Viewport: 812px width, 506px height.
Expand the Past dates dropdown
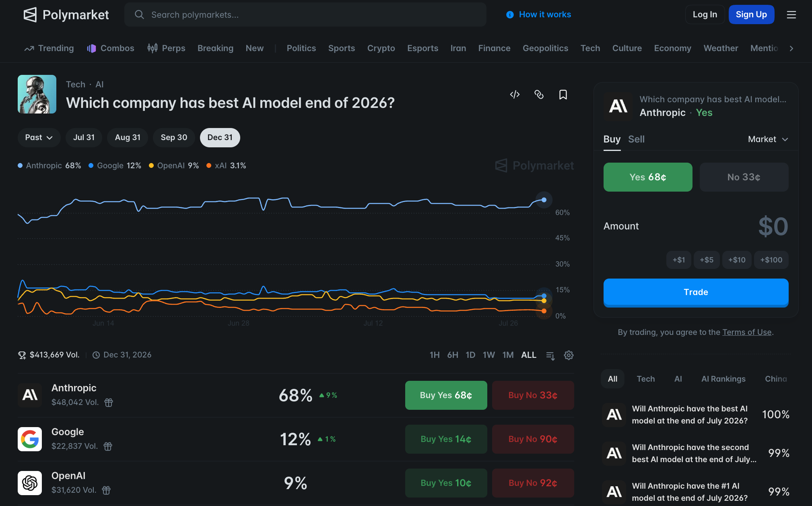[x=39, y=138]
